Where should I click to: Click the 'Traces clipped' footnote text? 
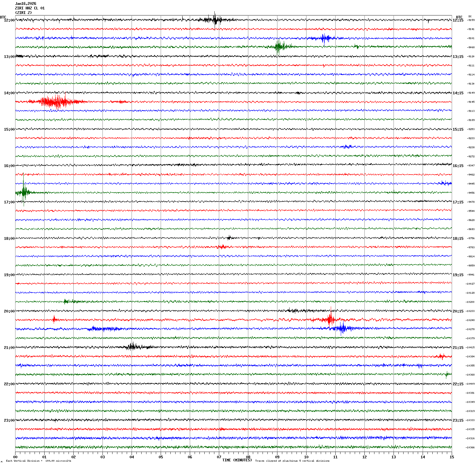[292, 461]
